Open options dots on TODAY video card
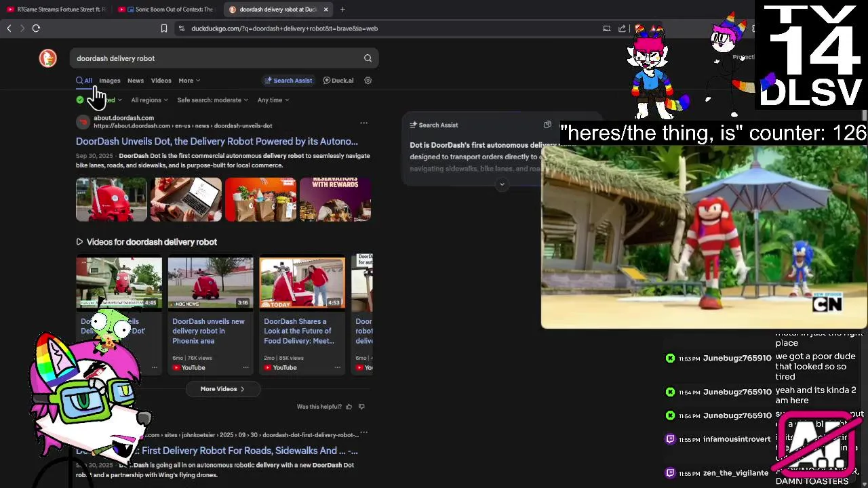The width and height of the screenshot is (868, 488). coord(337,368)
